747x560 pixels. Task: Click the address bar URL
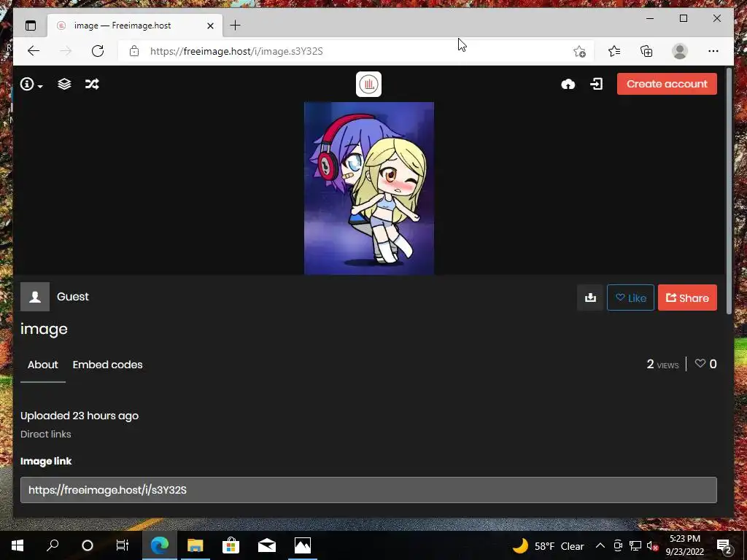(237, 51)
